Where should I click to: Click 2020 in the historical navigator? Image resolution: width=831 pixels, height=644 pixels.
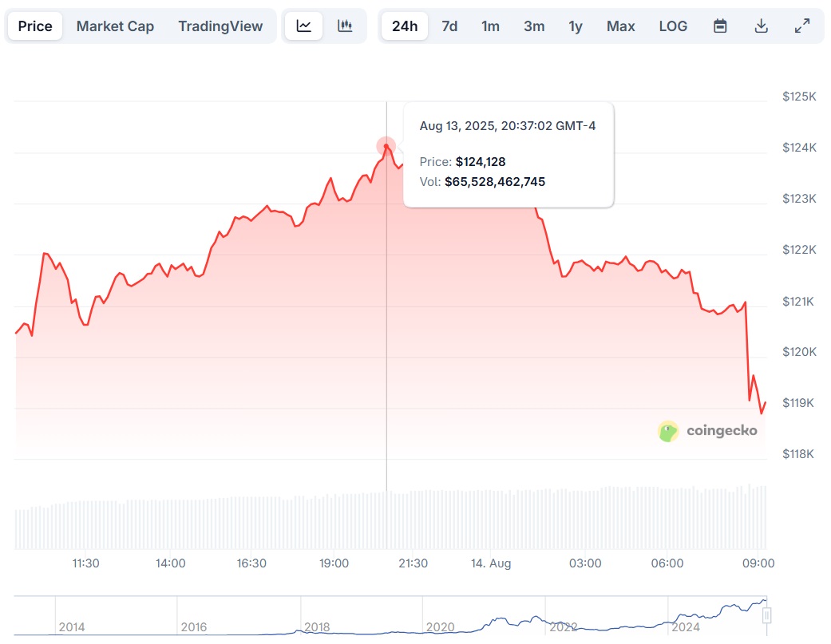coord(440,627)
